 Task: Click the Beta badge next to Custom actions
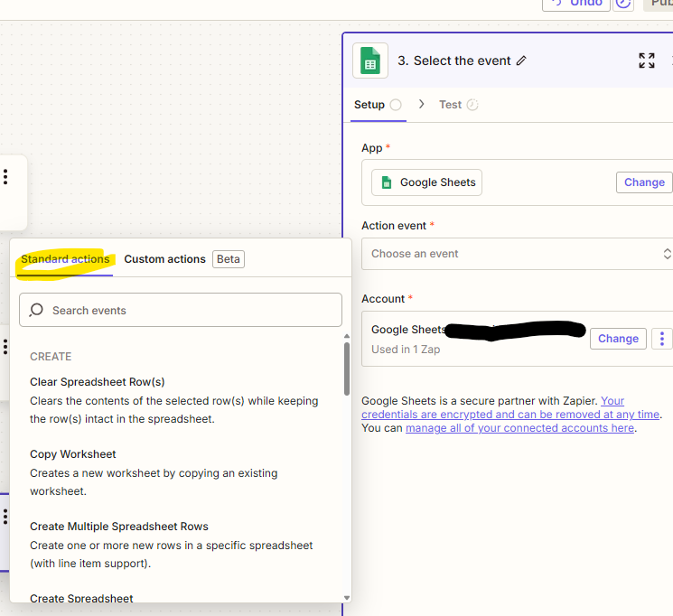[229, 259]
